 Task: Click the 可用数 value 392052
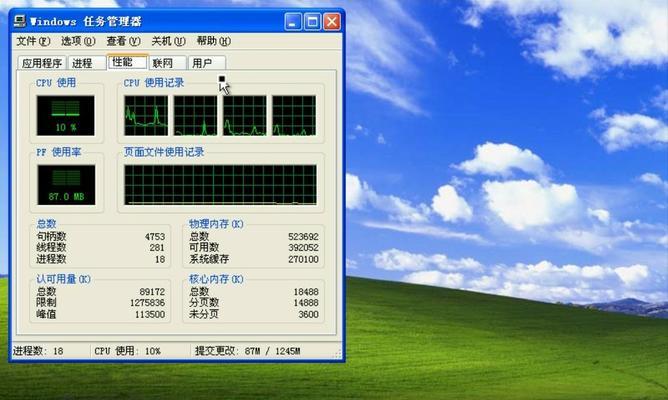tap(303, 247)
